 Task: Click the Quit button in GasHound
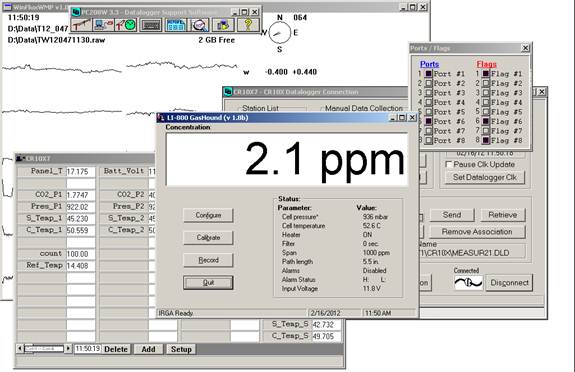(x=208, y=283)
